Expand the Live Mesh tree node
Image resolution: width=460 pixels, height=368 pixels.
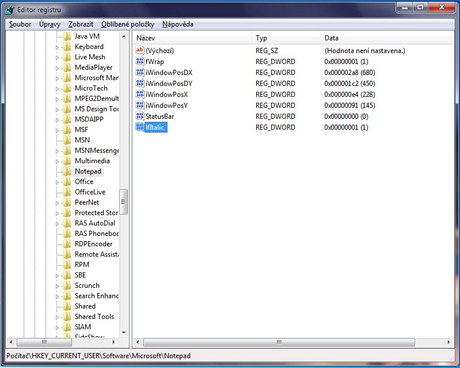pyautogui.click(x=57, y=58)
